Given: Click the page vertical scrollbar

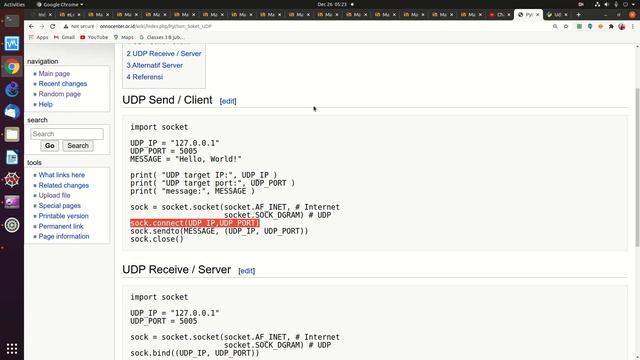Looking at the screenshot, I should [x=637, y=167].
